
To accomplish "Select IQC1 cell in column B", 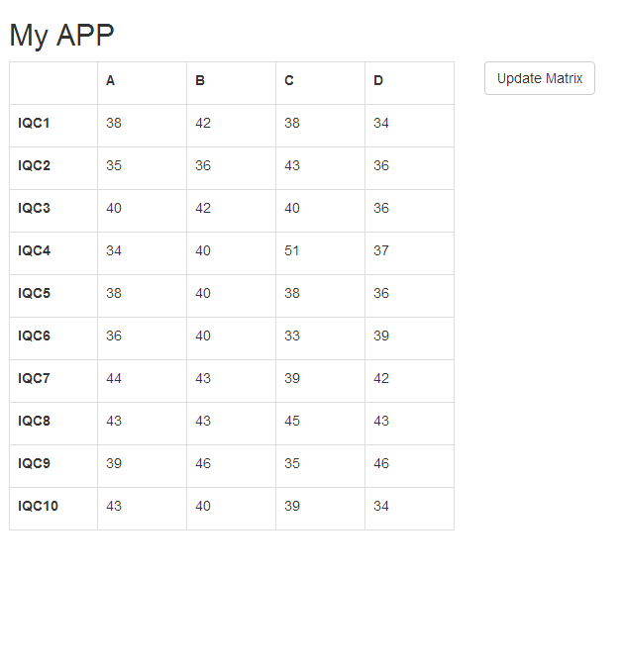I will click(203, 124).
